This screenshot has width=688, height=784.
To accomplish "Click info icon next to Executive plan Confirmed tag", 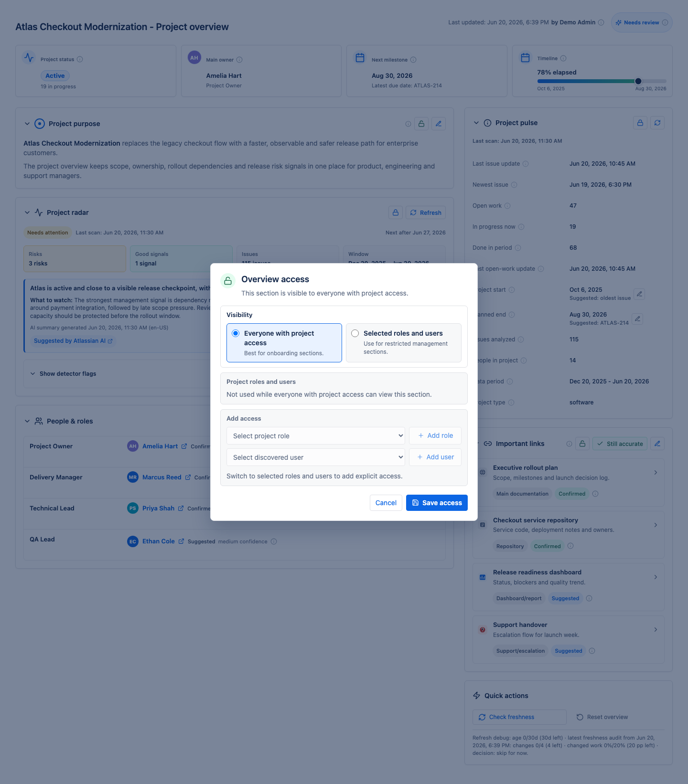I will (x=595, y=494).
